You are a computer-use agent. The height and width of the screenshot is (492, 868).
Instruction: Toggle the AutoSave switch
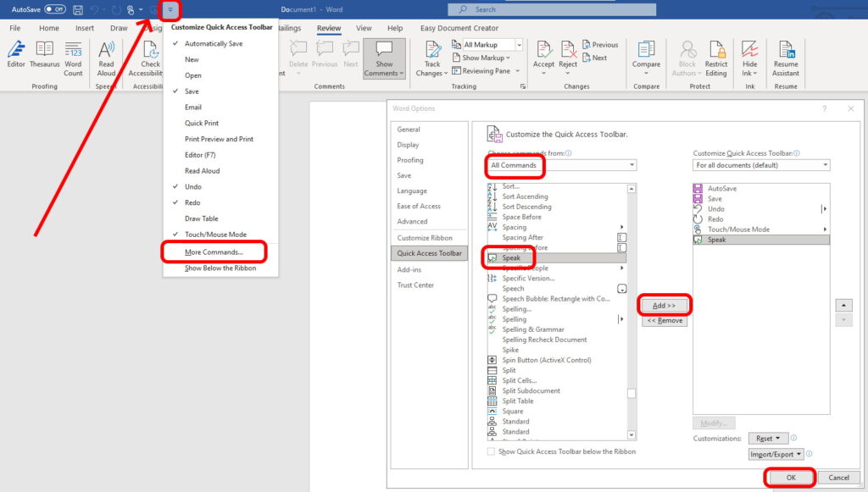55,9
